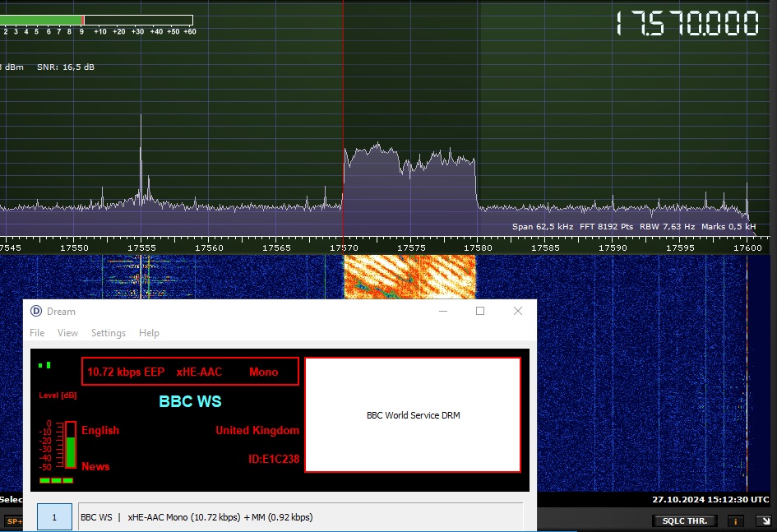
Task: Click the 17.570.000 frequency readout
Action: pyautogui.click(x=687, y=23)
